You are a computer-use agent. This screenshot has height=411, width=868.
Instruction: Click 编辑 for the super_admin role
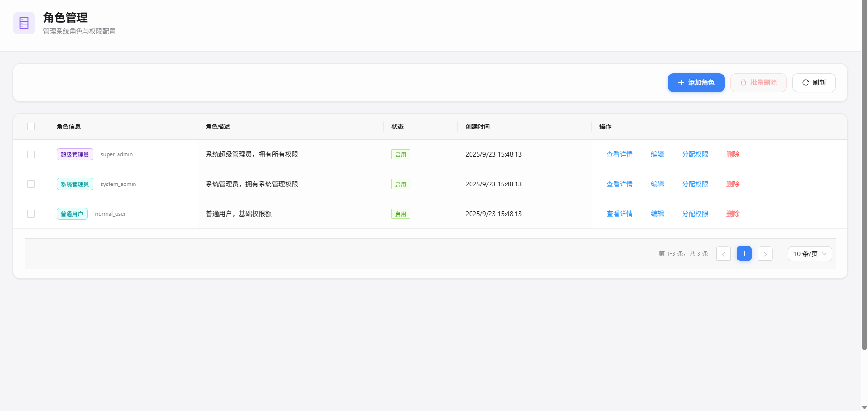[657, 154]
